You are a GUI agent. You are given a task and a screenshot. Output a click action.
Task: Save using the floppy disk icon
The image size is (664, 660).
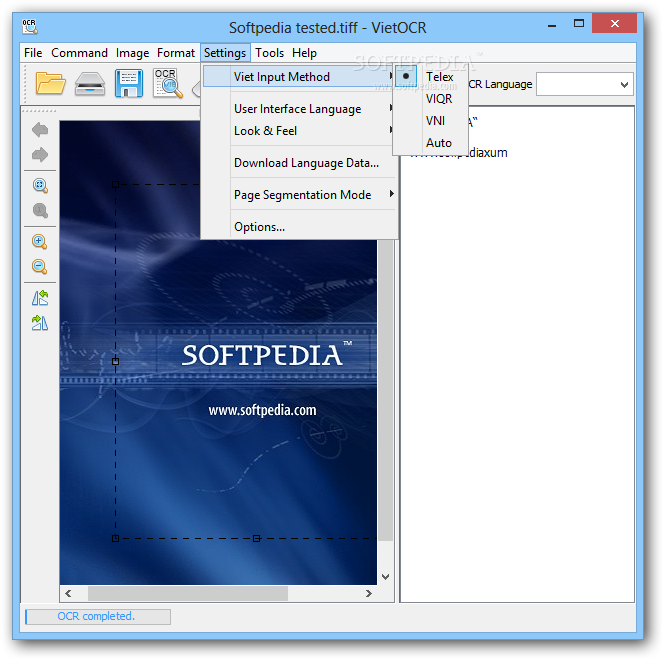(129, 83)
